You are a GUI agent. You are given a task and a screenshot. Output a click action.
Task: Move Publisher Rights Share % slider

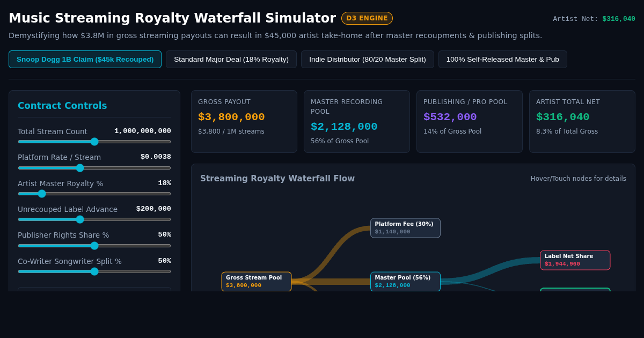(94, 246)
